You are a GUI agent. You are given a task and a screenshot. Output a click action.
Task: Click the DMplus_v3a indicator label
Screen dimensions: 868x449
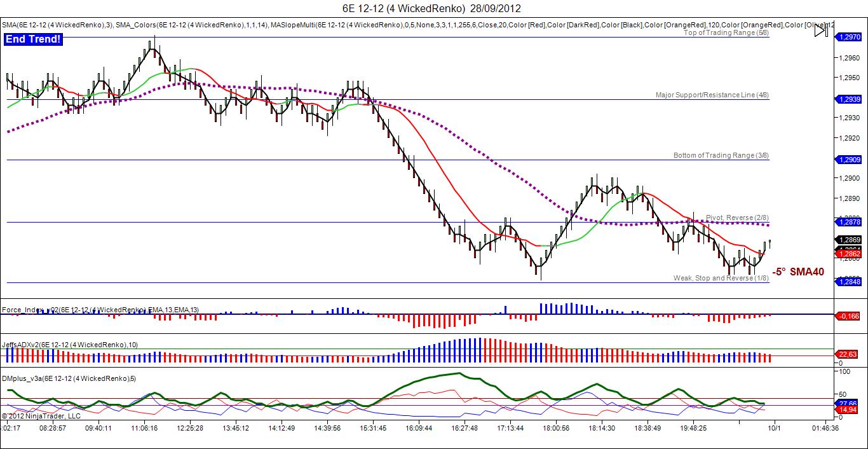click(69, 378)
